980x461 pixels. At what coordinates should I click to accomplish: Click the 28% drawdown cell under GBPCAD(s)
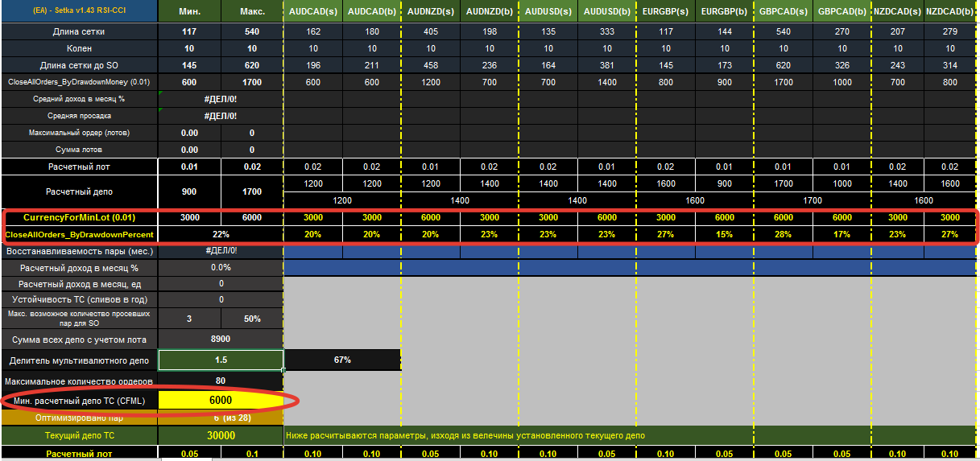[x=783, y=235]
